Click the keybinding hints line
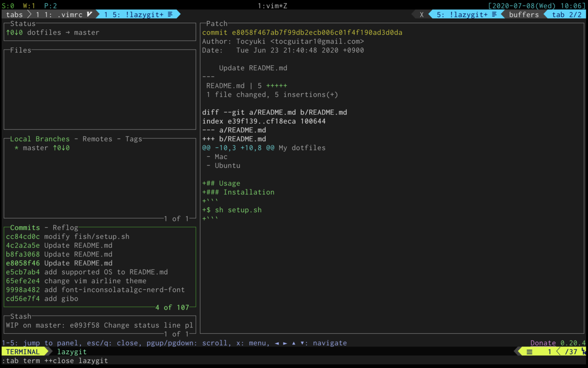 (x=174, y=343)
